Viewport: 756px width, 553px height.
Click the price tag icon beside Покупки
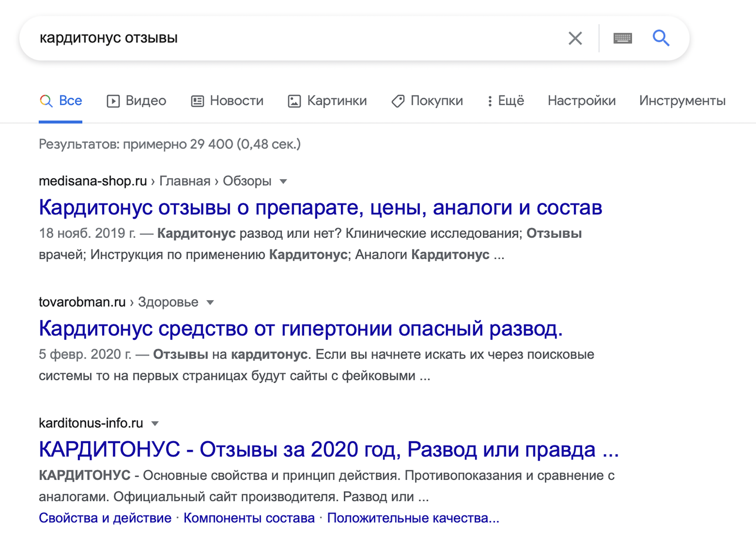398,101
